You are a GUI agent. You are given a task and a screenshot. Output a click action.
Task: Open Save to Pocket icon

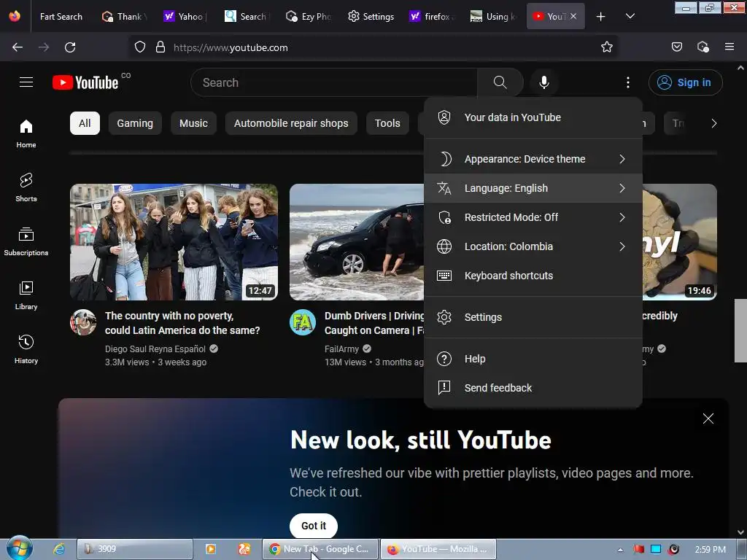click(676, 47)
